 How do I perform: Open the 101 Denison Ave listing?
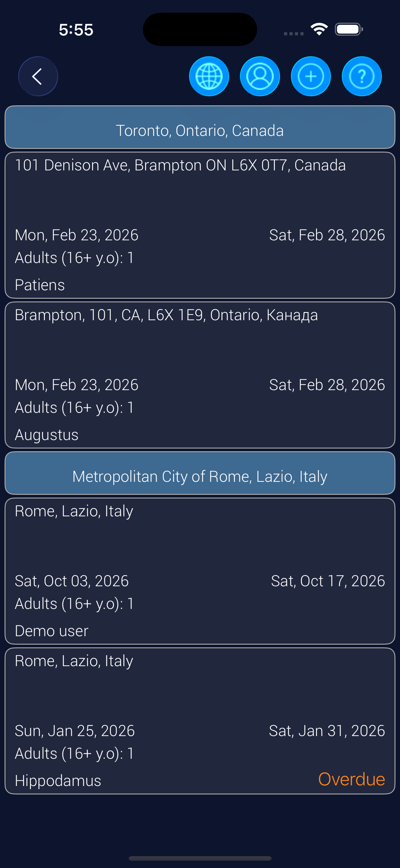tap(180, 166)
